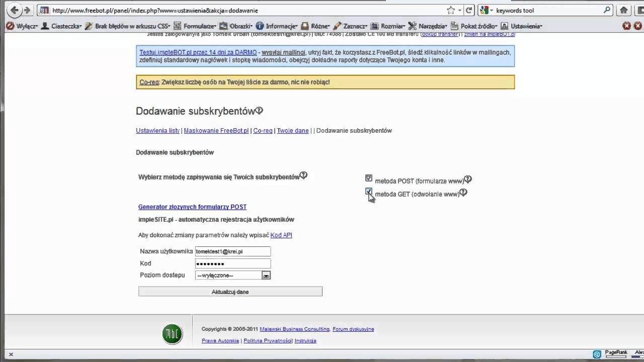The height and width of the screenshot is (362, 644).
Task: Reload the page with the refresh icon
Action: tap(469, 10)
